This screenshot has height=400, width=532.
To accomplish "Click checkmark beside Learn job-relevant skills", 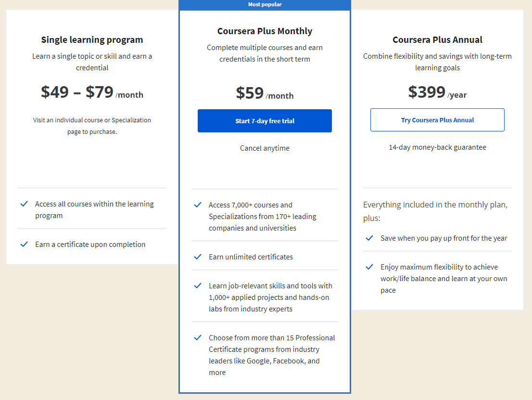I will pyautogui.click(x=198, y=286).
